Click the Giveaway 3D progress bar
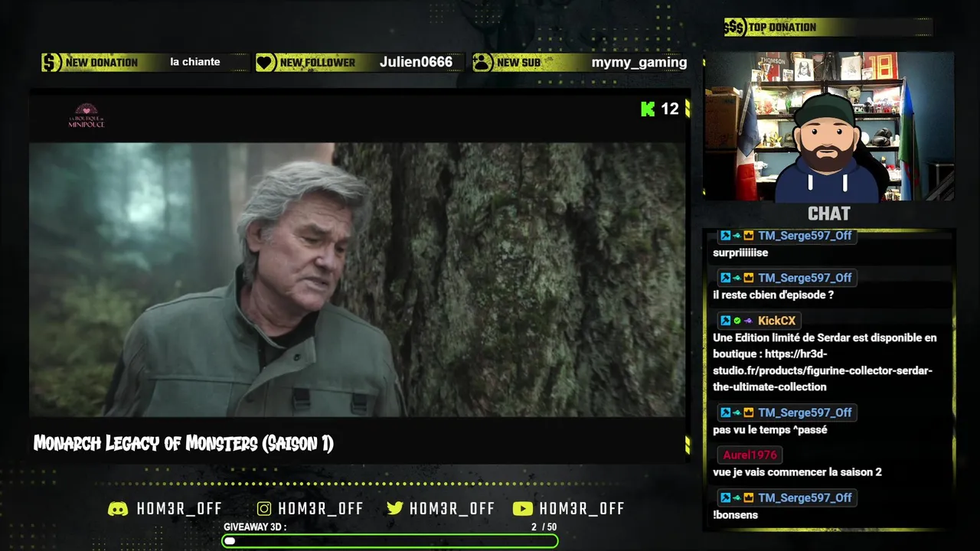The width and height of the screenshot is (980, 551). pyautogui.click(x=390, y=541)
